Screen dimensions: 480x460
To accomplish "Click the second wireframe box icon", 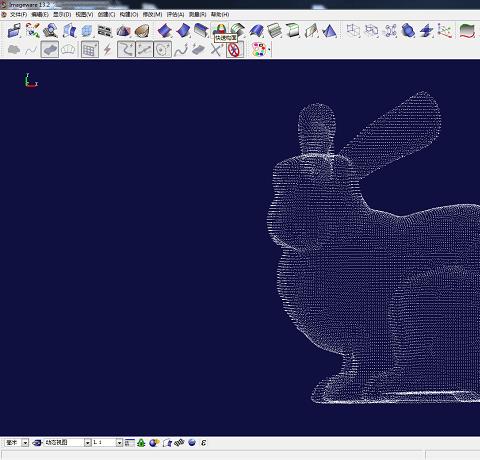I will [x=371, y=31].
